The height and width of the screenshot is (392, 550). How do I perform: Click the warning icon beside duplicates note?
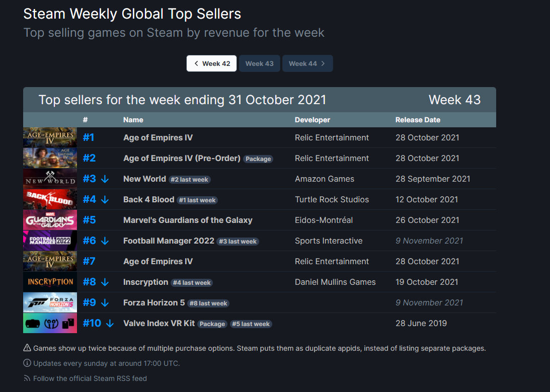pos(27,348)
